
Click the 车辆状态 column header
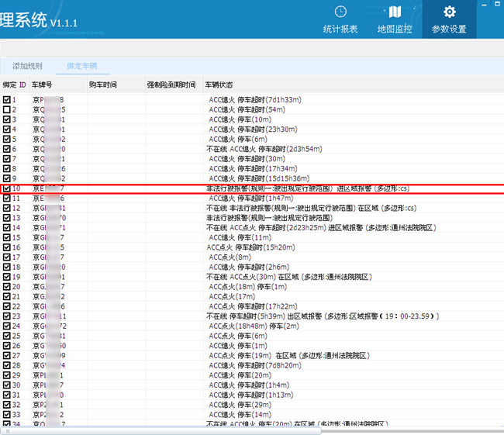coord(219,84)
